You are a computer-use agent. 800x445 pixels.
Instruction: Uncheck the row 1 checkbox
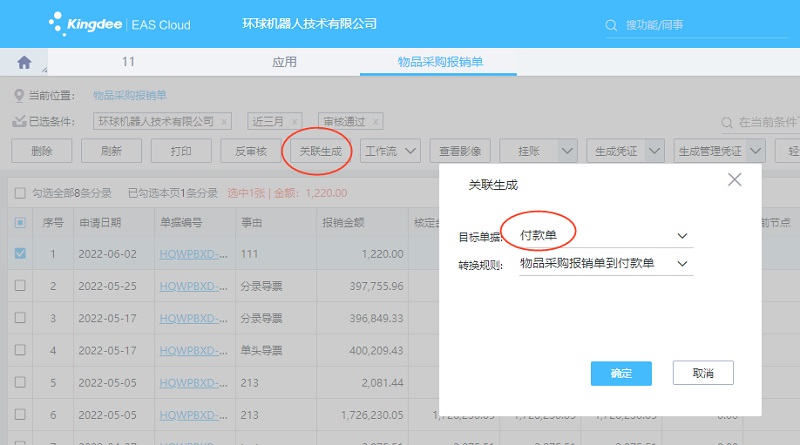pyautogui.click(x=21, y=254)
